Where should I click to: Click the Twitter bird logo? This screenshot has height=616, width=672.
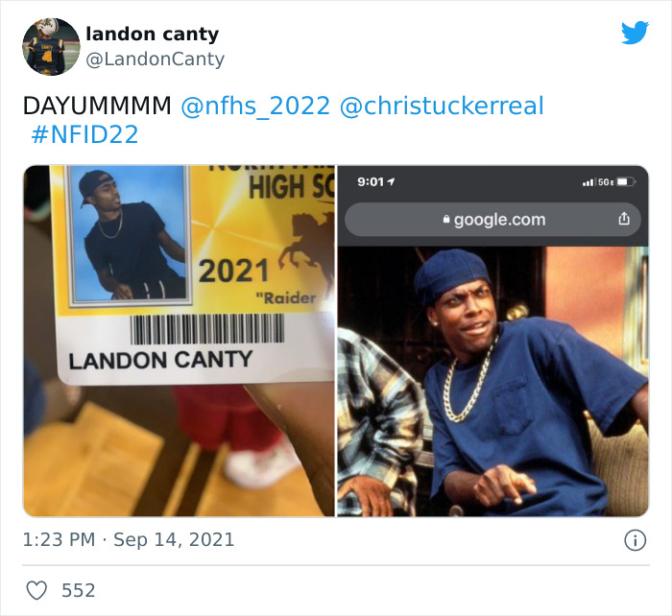(x=635, y=32)
